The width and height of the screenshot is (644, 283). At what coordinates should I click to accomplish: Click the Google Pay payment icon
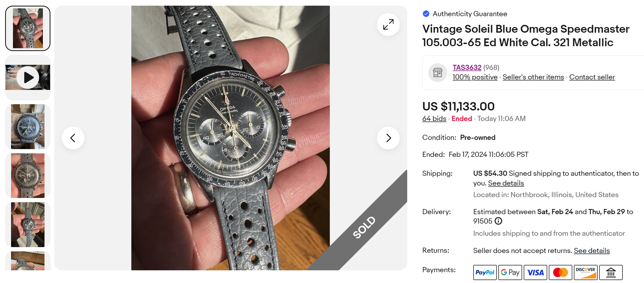pyautogui.click(x=510, y=272)
